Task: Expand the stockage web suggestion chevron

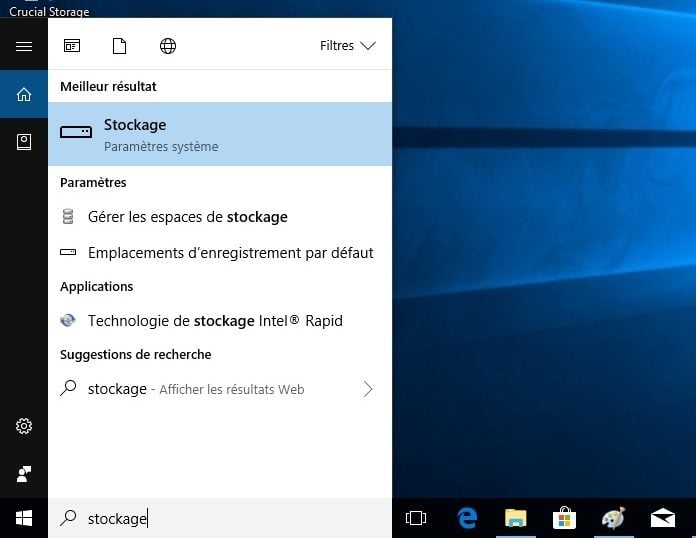Action: (368, 389)
